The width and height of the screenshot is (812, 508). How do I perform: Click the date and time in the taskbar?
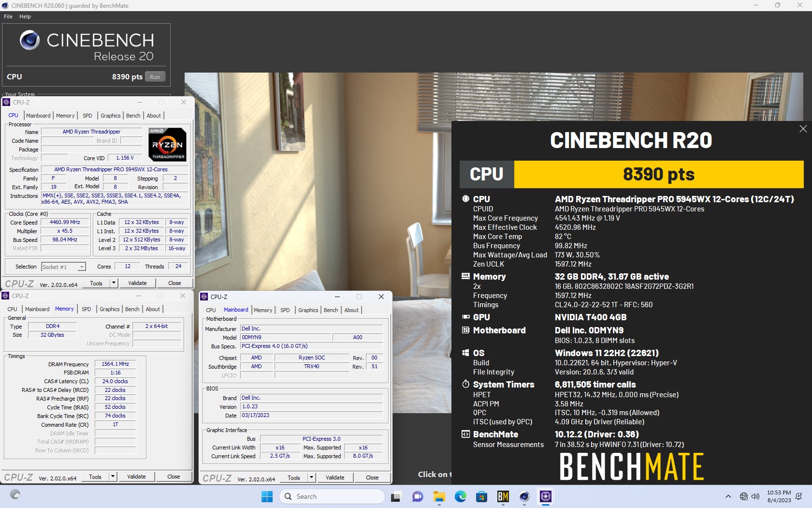tap(779, 496)
